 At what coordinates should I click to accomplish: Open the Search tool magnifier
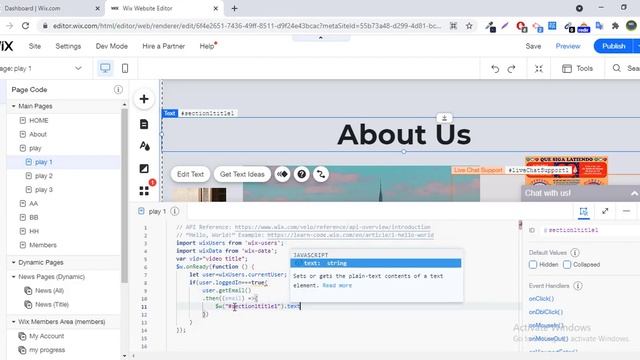[617, 68]
